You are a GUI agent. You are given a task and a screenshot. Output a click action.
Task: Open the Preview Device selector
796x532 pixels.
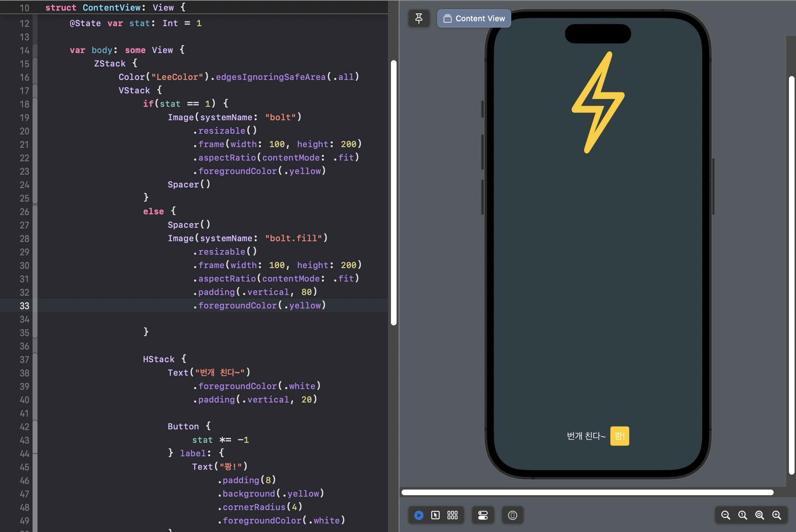point(513,515)
